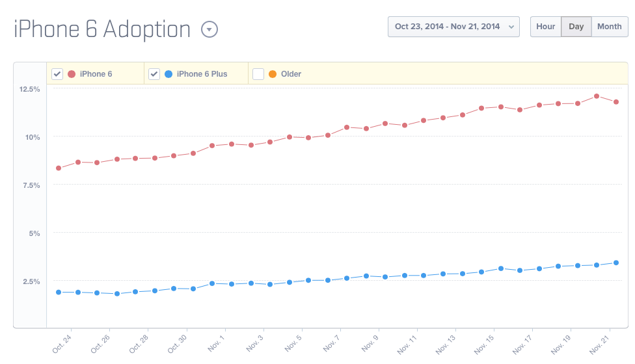Viewport: 635px width, 364px height.
Task: Enable the Older series checkbox
Action: coord(258,74)
